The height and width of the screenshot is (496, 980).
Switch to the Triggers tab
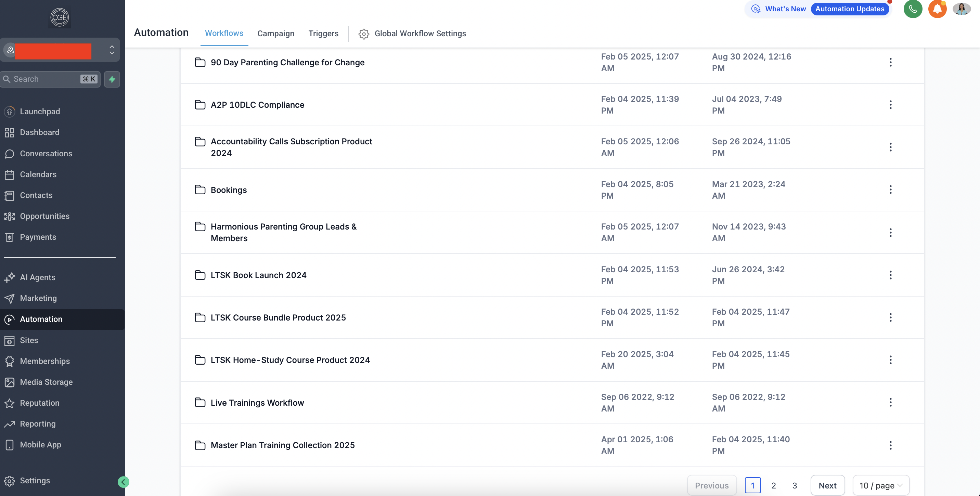pos(323,34)
